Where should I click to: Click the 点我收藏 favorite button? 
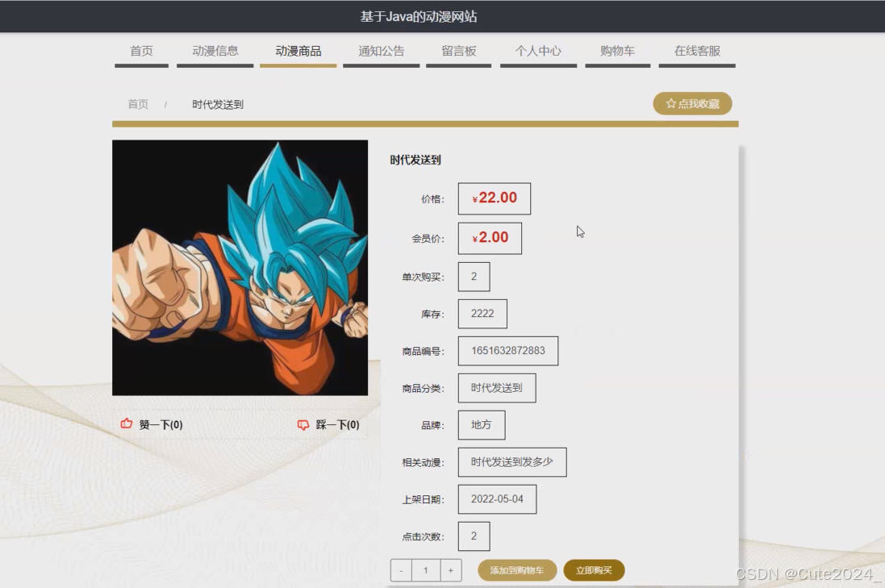click(692, 103)
